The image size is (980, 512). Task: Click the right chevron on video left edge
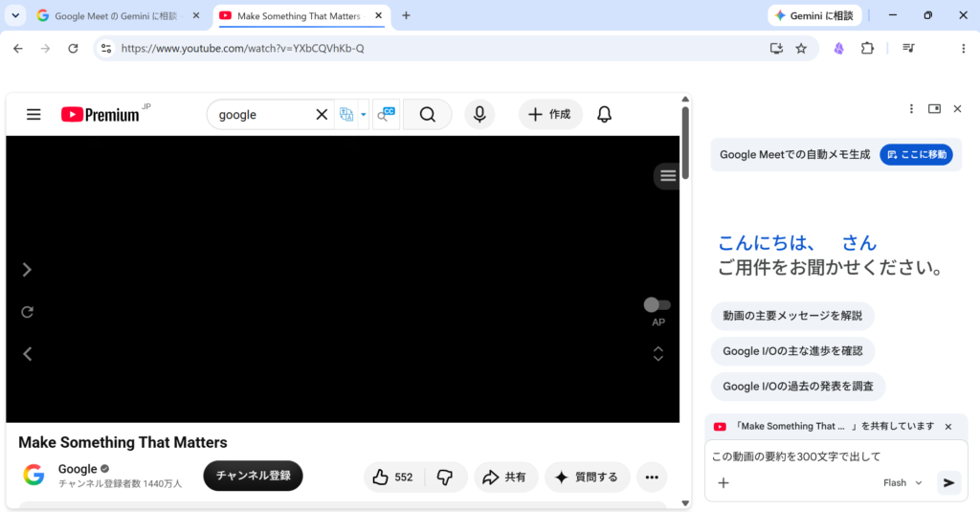coord(27,270)
